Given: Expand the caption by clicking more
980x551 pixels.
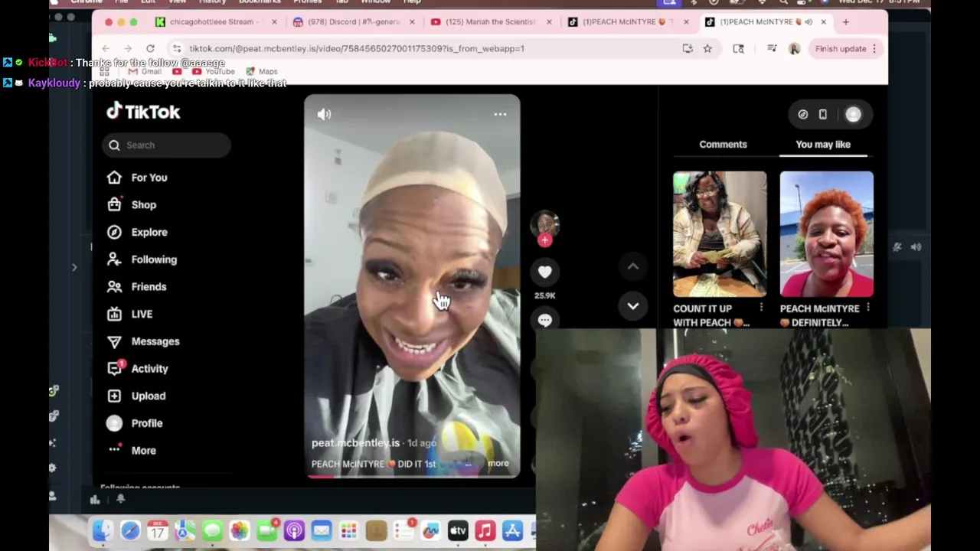Looking at the screenshot, I should 498,463.
